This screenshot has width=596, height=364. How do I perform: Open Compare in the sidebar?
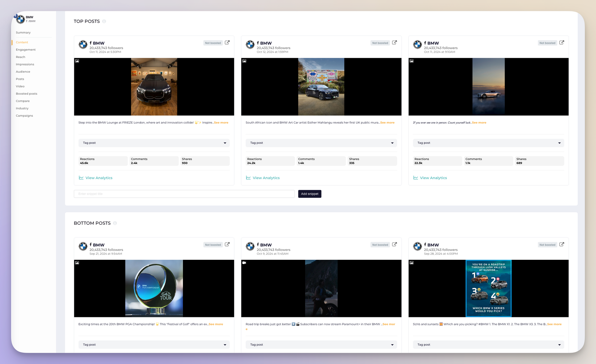[23, 101]
